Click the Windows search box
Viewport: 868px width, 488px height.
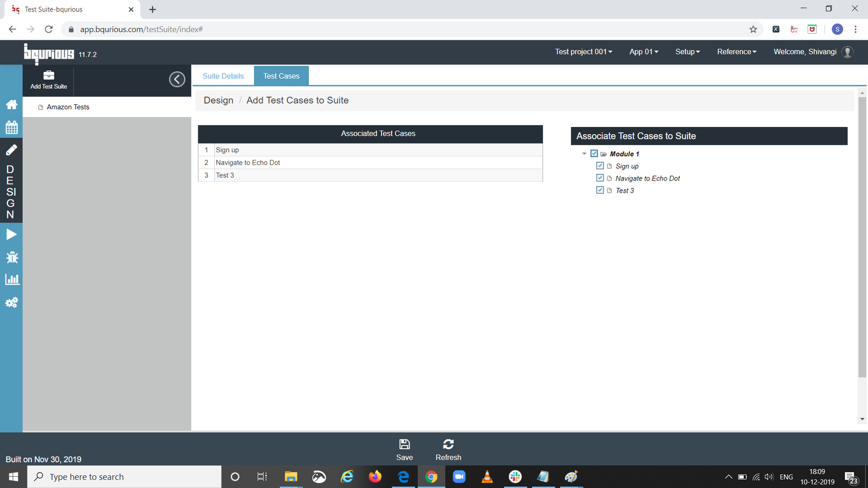[124, 477]
